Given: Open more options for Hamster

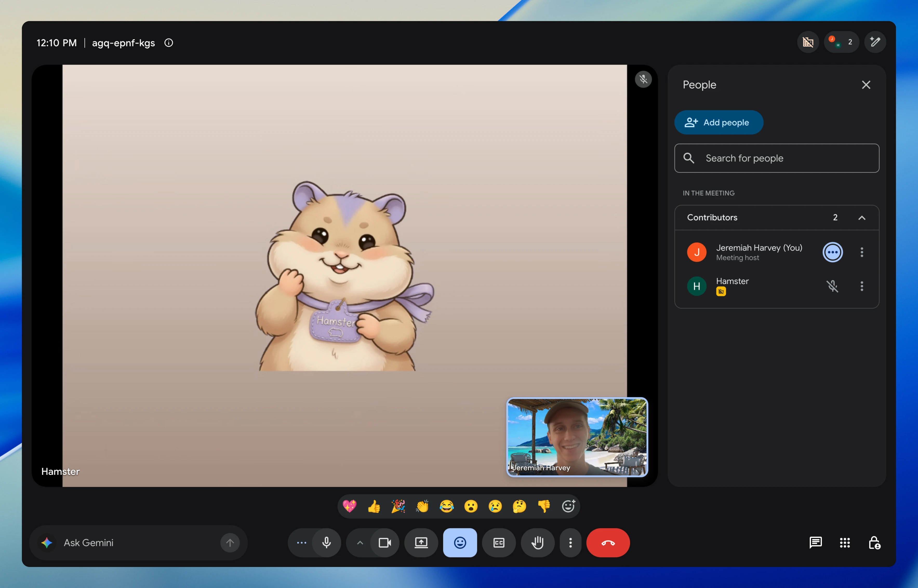Looking at the screenshot, I should tap(862, 286).
